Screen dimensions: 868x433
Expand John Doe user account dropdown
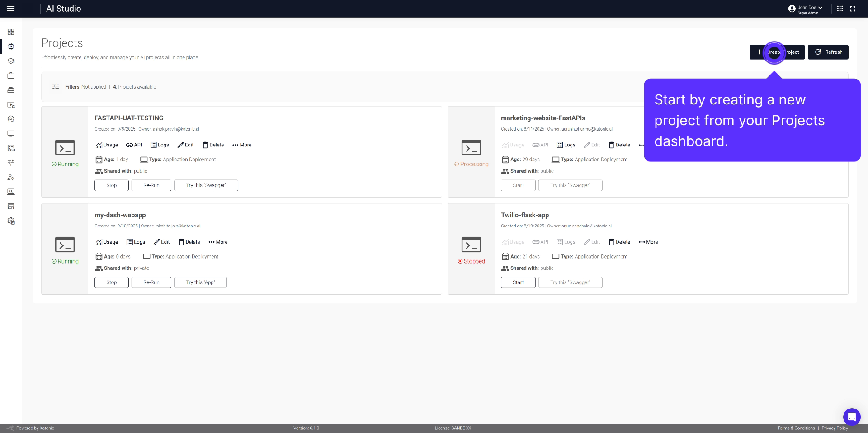pyautogui.click(x=806, y=9)
